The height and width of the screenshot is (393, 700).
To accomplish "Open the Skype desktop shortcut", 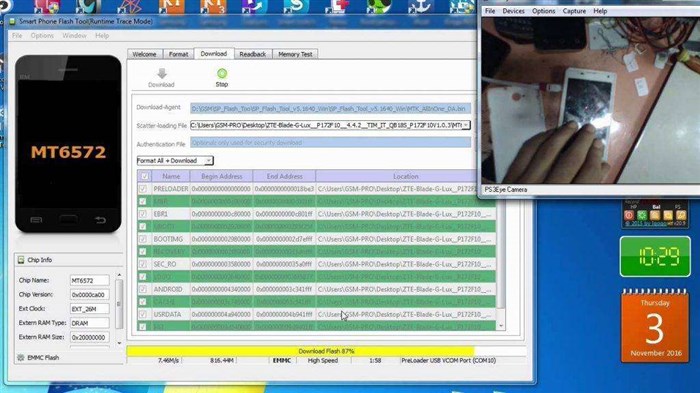I will click(x=295, y=7).
